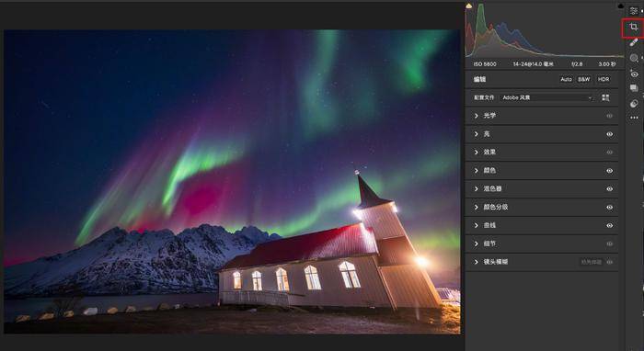Select the Red Eye removal tool
Viewport: 644px width, 351px height.
(x=634, y=74)
